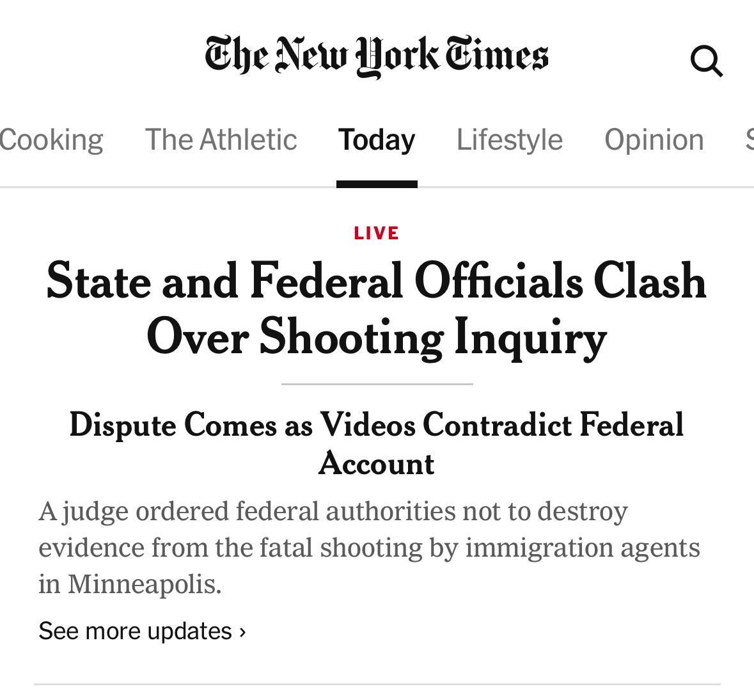Click the word Minneapolis in the summary
This screenshot has width=754, height=700.
[x=145, y=584]
